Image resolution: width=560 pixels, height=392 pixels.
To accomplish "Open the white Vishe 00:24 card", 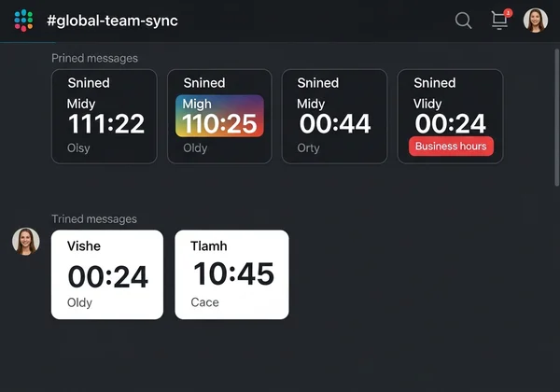I will click(x=106, y=274).
